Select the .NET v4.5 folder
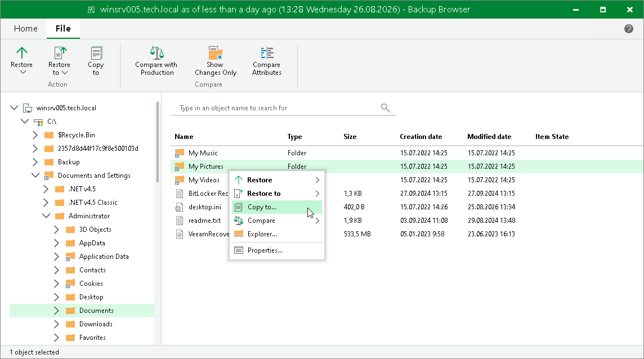Image resolution: width=644 pixels, height=359 pixels. (x=82, y=189)
